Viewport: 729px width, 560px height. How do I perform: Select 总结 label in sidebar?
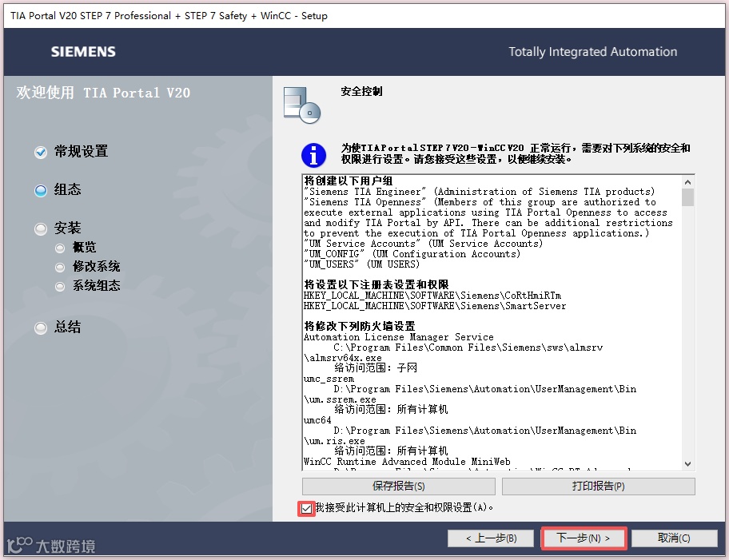click(x=67, y=327)
